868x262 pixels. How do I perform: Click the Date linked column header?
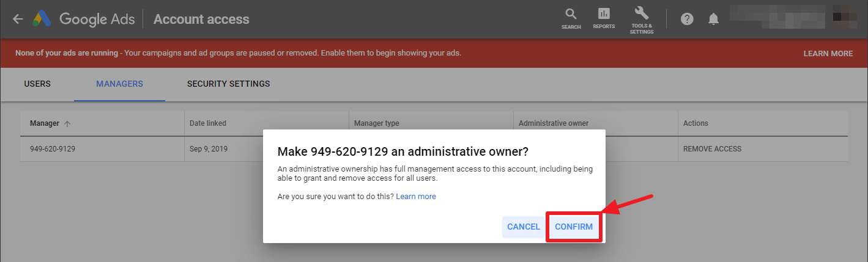208,123
